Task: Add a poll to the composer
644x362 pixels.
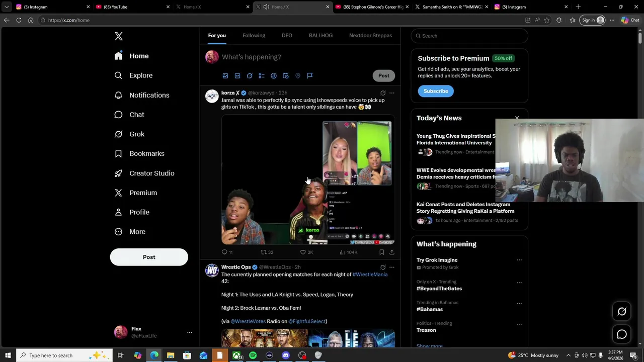Action: (262, 75)
